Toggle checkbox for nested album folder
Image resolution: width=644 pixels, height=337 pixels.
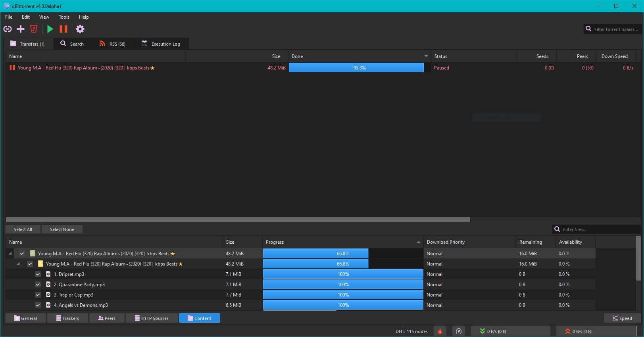pyautogui.click(x=30, y=264)
